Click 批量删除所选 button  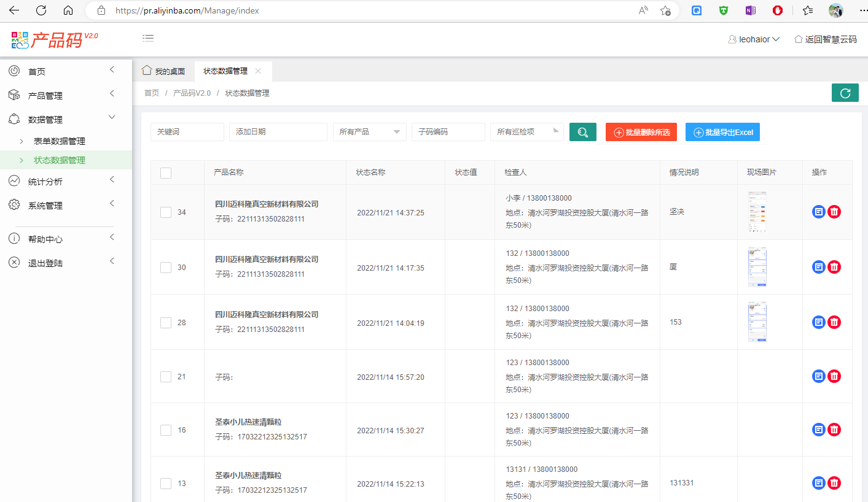(x=641, y=133)
